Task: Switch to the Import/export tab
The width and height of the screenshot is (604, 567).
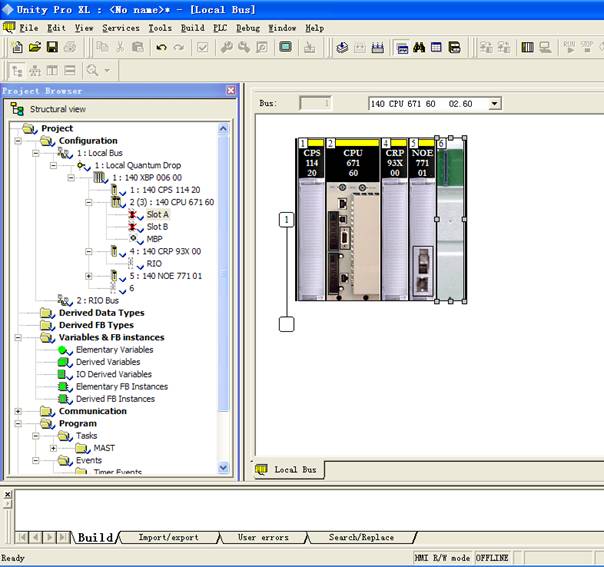Action: pos(168,537)
